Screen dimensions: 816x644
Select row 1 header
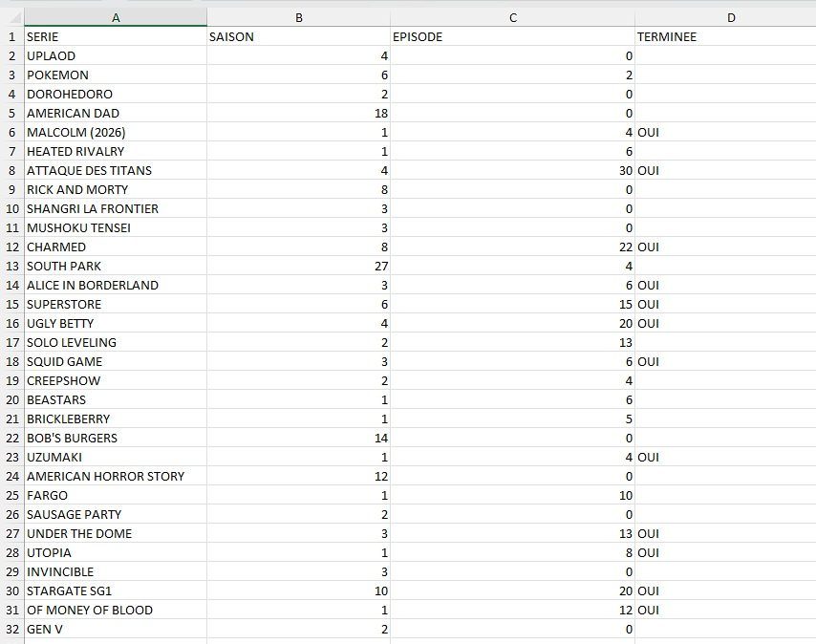12,37
